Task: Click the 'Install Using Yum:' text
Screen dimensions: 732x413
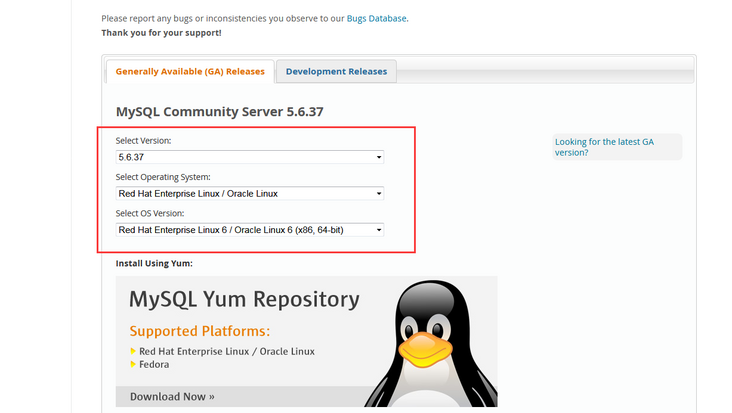Action: (x=154, y=263)
